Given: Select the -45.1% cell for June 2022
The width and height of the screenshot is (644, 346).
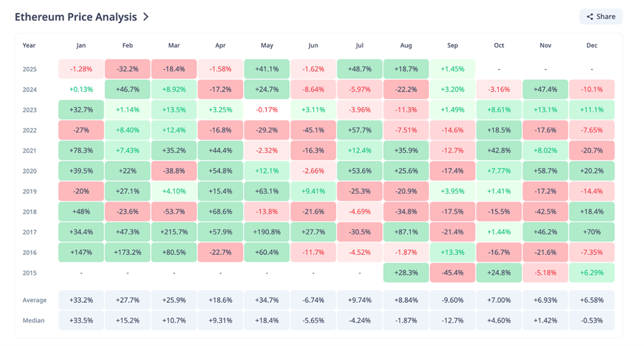Looking at the screenshot, I should point(313,130).
